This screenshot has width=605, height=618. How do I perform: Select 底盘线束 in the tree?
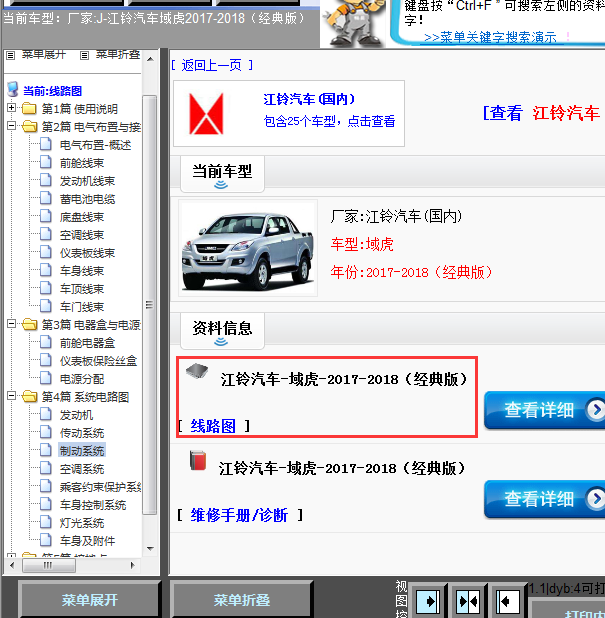click(x=82, y=217)
